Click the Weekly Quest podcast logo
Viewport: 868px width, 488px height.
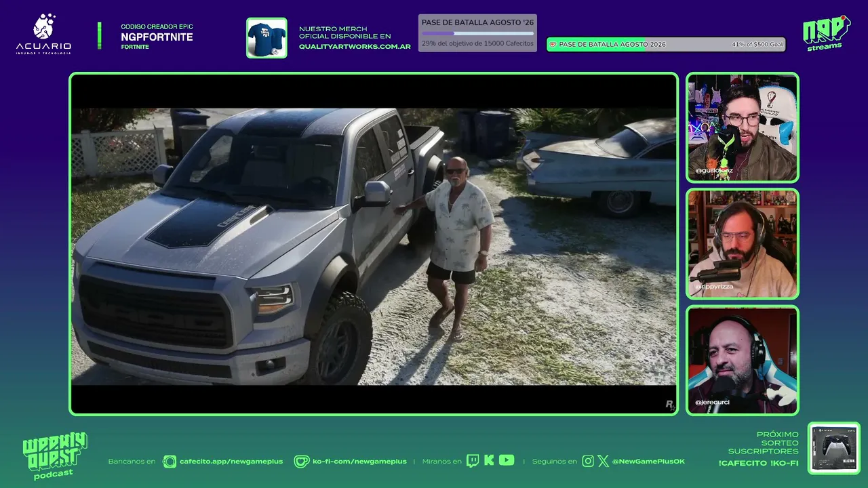pyautogui.click(x=55, y=455)
